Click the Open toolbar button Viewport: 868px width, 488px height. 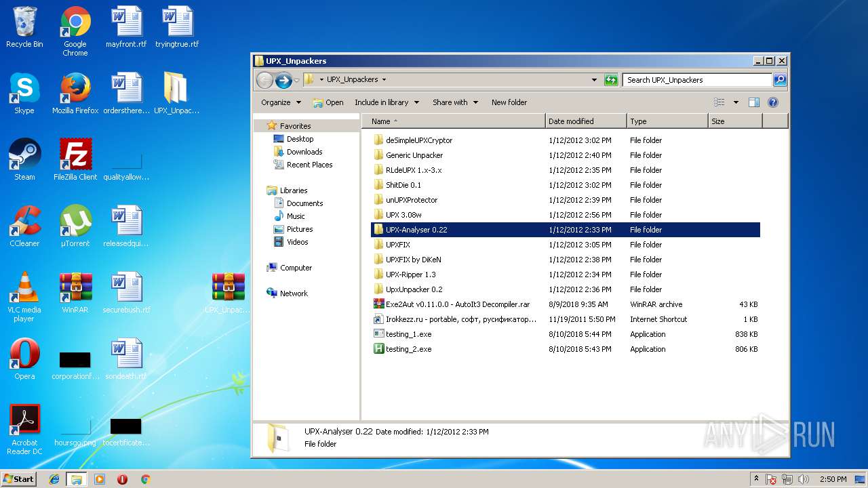(x=328, y=102)
